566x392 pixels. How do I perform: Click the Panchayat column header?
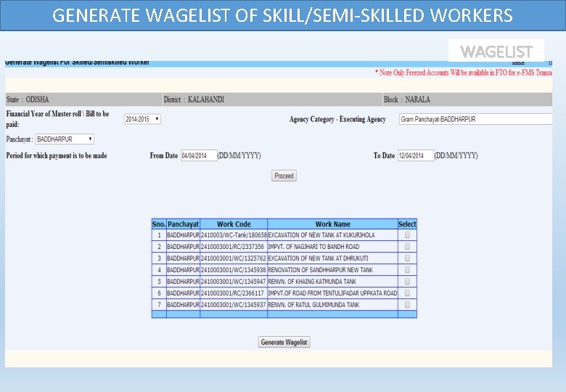[183, 224]
